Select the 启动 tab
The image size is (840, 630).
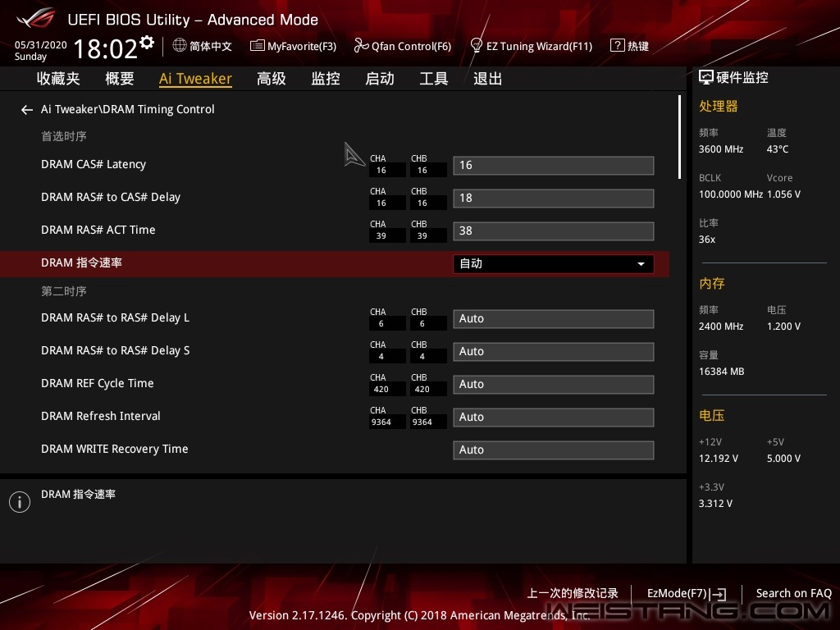379,79
